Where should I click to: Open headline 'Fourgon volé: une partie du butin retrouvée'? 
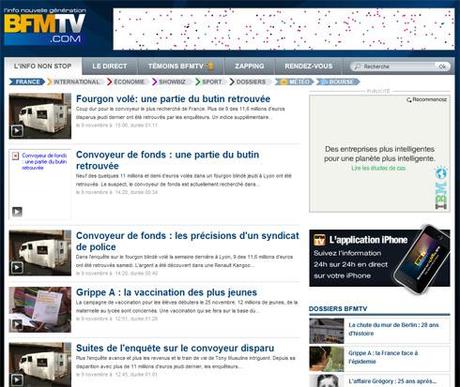point(173,99)
